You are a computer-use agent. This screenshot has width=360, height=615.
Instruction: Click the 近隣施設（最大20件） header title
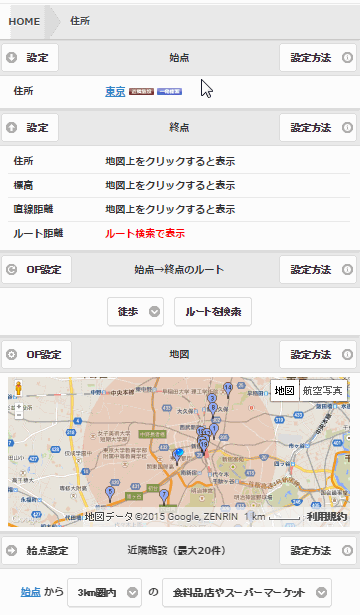click(x=178, y=550)
